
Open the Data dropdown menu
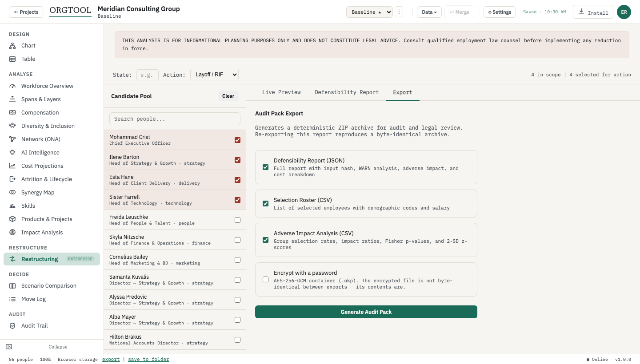429,12
